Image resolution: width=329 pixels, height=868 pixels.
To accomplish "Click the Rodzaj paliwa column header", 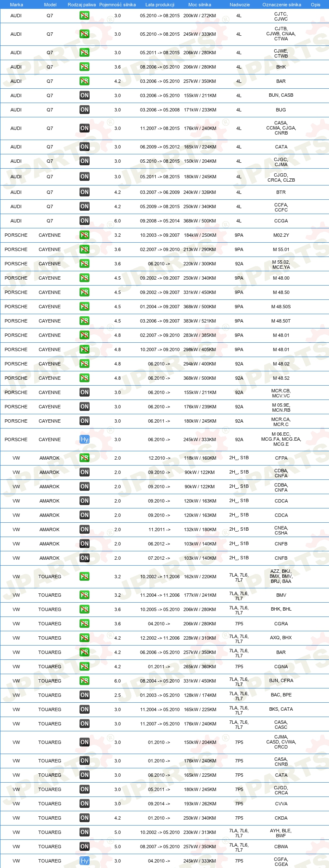I will pos(82,5).
